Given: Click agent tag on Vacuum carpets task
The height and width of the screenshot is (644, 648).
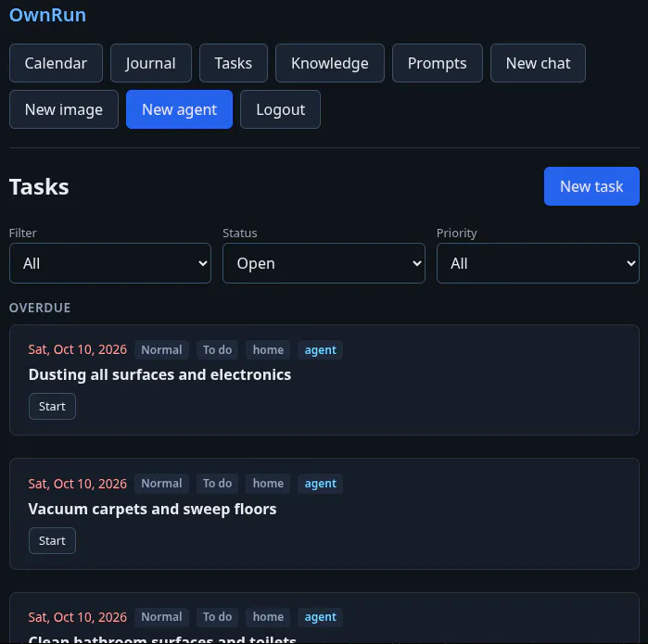Looking at the screenshot, I should (x=320, y=484).
